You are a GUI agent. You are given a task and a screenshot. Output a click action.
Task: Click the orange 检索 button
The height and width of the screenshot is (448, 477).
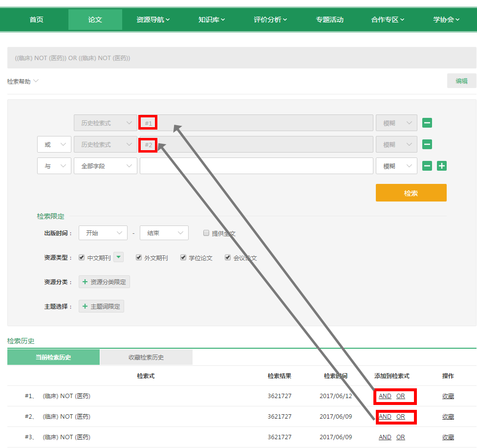(411, 193)
